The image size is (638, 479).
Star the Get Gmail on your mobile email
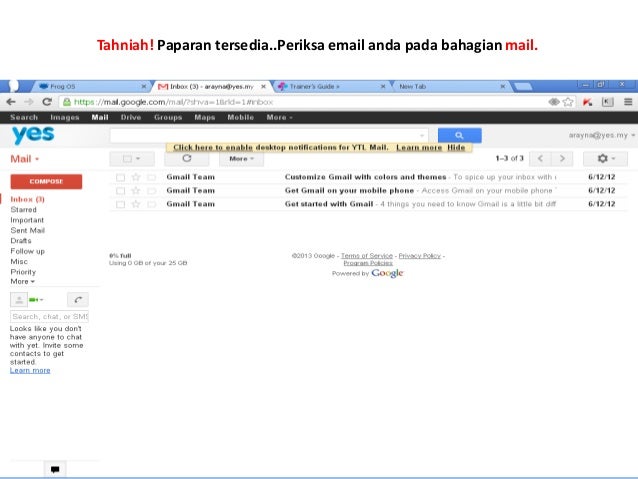click(136, 191)
